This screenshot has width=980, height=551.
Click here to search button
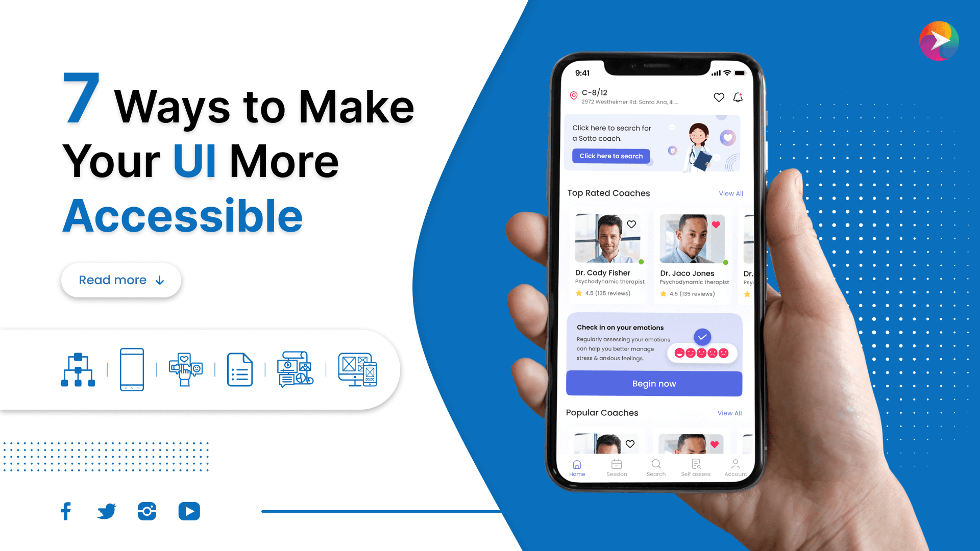point(611,156)
